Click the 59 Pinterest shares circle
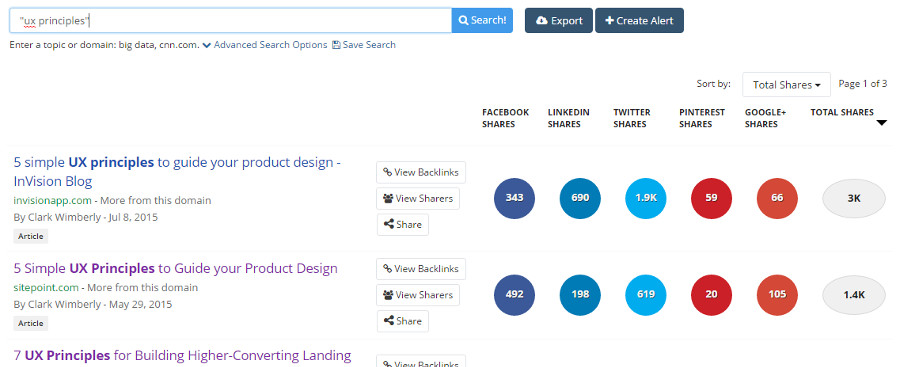The height and width of the screenshot is (367, 900). pos(711,198)
